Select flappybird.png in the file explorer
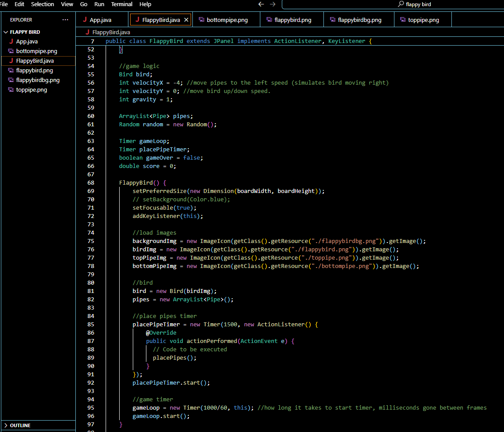This screenshot has height=432, width=504. click(34, 71)
